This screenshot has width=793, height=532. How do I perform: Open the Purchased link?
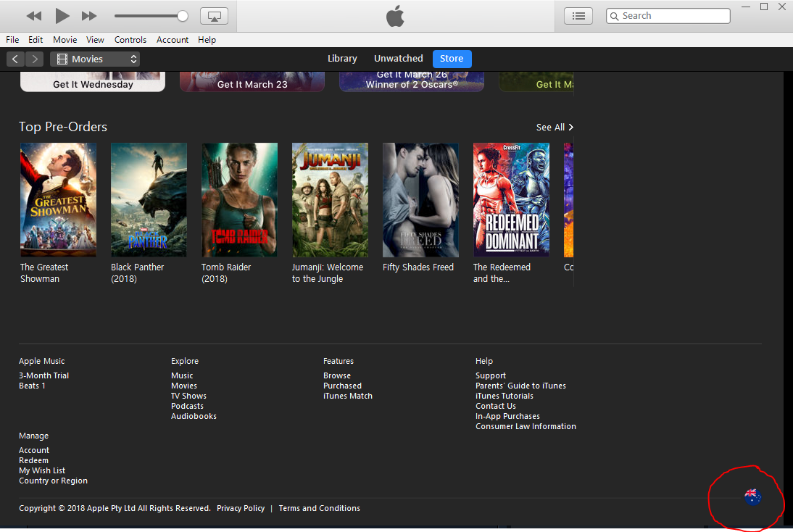[x=342, y=386]
